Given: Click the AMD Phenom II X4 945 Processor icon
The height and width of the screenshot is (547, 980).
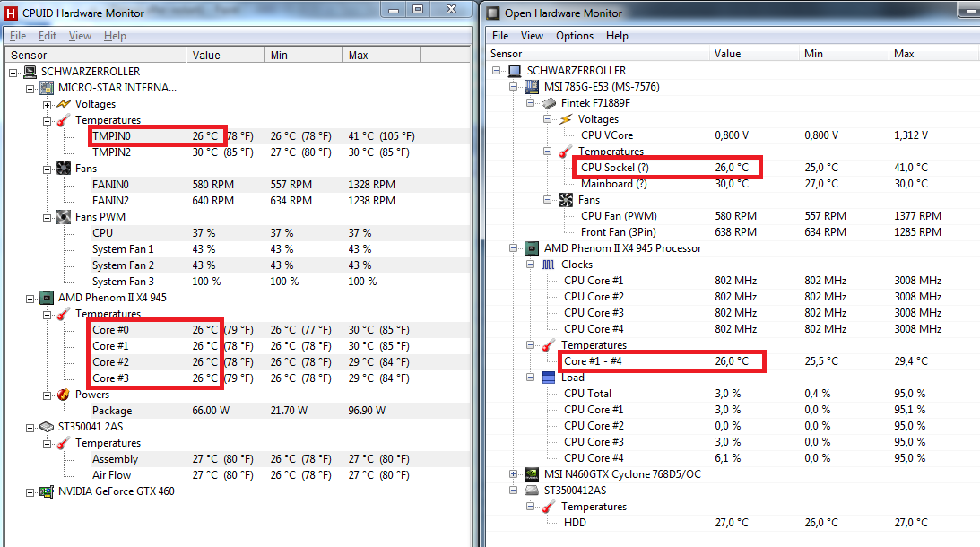Looking at the screenshot, I should point(532,248).
